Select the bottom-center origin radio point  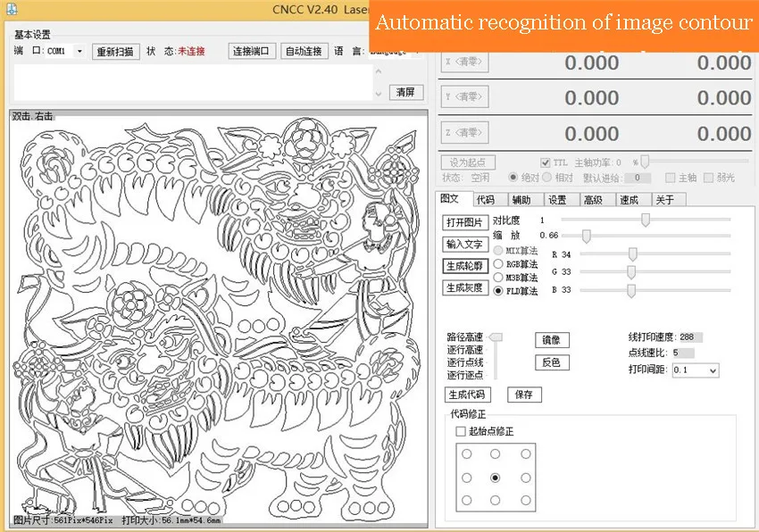pos(496,501)
